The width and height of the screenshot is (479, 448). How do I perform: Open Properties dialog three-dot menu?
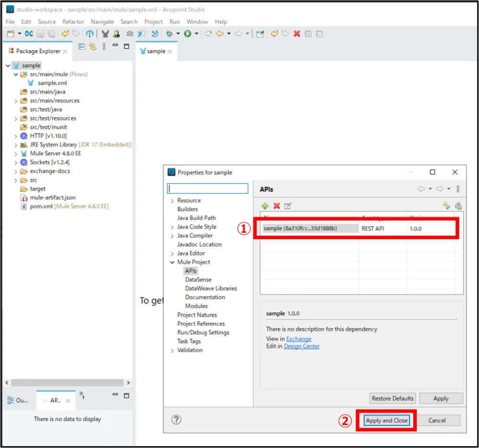(458, 189)
